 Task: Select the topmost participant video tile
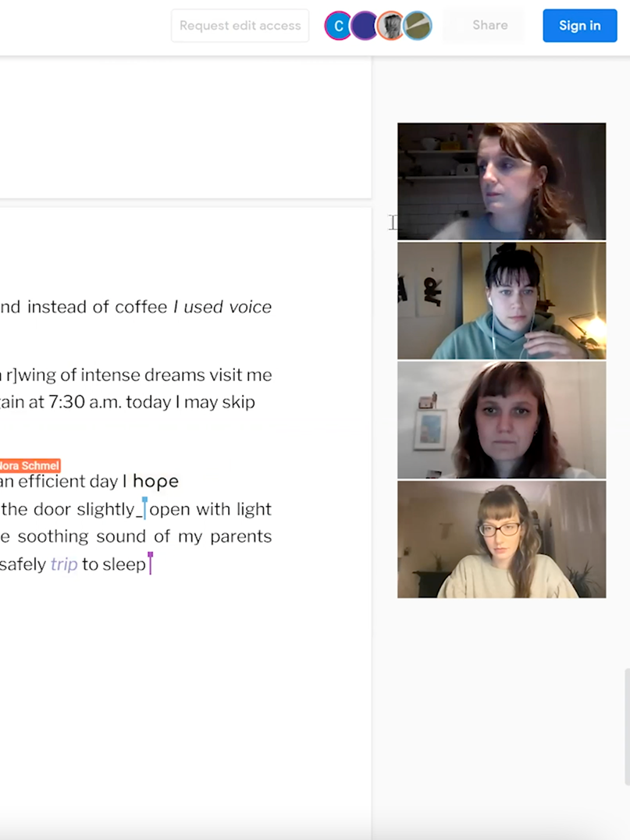pyautogui.click(x=501, y=181)
